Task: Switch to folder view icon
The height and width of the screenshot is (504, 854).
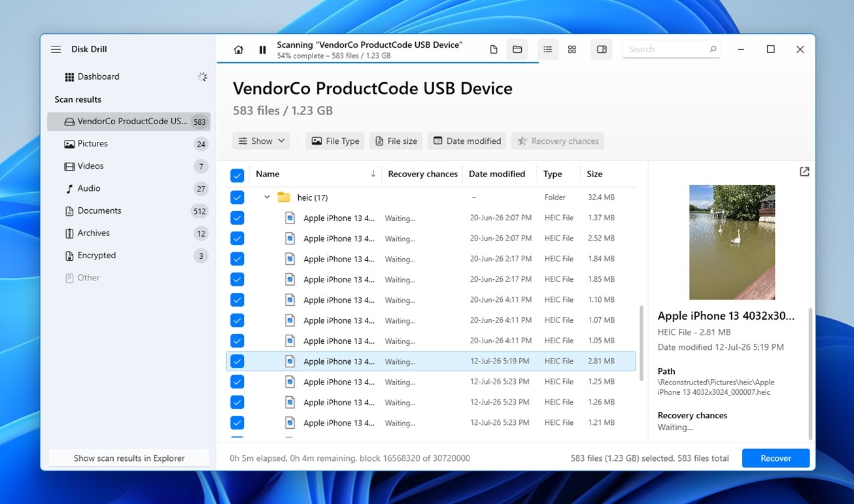Action: 517,50
